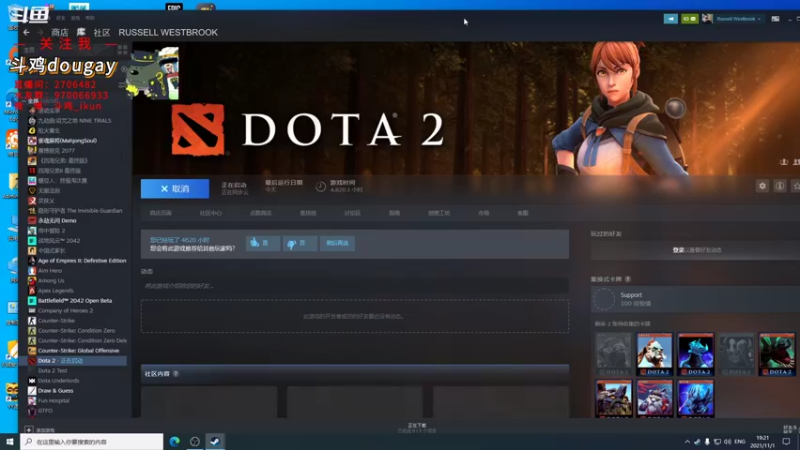This screenshot has height=450, width=800.
Task: Select 永劫无间 Demo in the library
Action: point(57,220)
